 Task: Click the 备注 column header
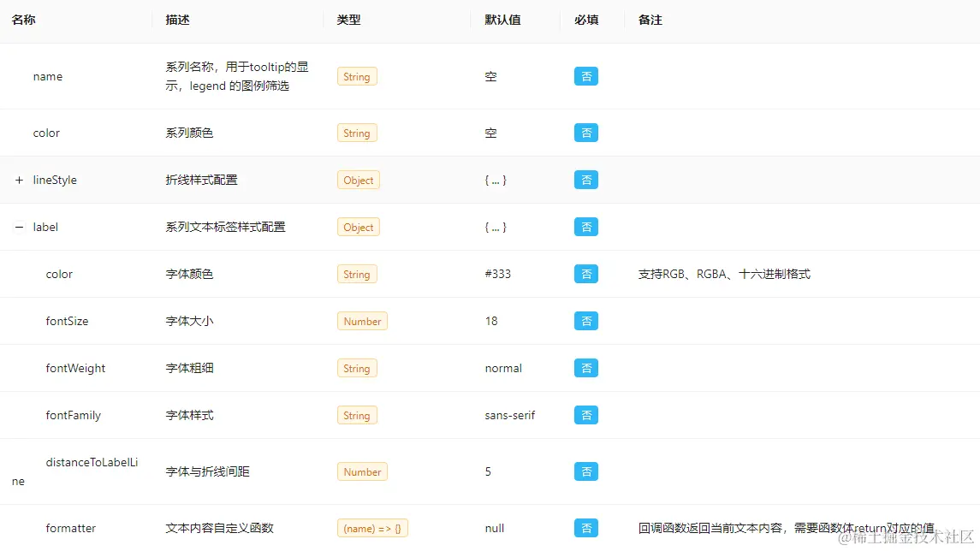[x=650, y=20]
